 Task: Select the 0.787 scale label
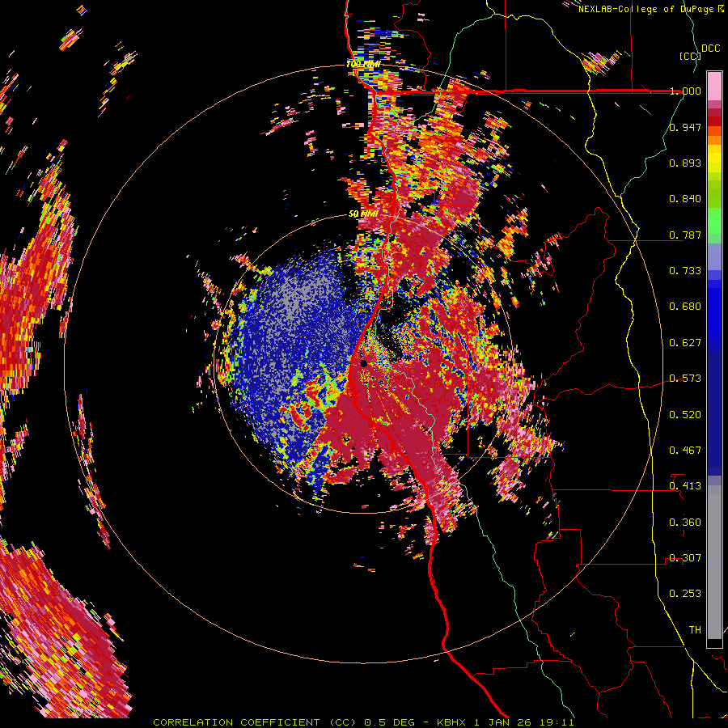tap(685, 235)
